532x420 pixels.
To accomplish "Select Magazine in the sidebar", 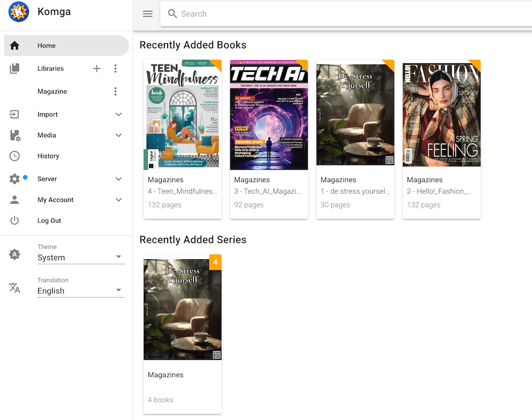I will pyautogui.click(x=52, y=91).
